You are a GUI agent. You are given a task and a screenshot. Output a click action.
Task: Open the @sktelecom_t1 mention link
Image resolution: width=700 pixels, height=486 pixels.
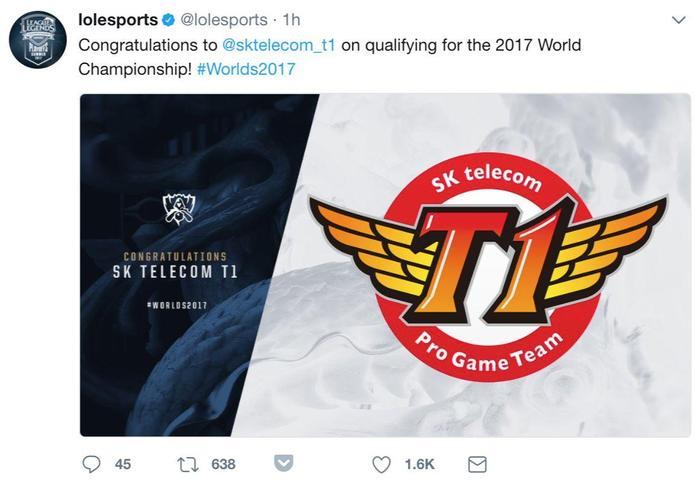pos(278,45)
